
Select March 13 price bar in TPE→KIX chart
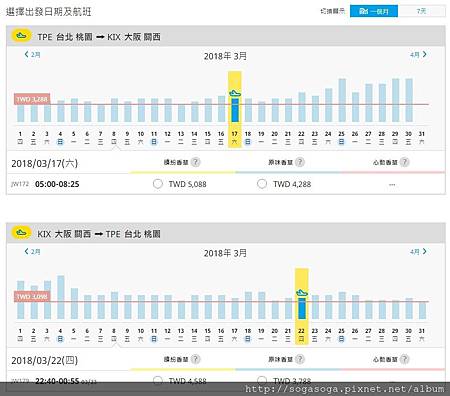click(x=181, y=113)
